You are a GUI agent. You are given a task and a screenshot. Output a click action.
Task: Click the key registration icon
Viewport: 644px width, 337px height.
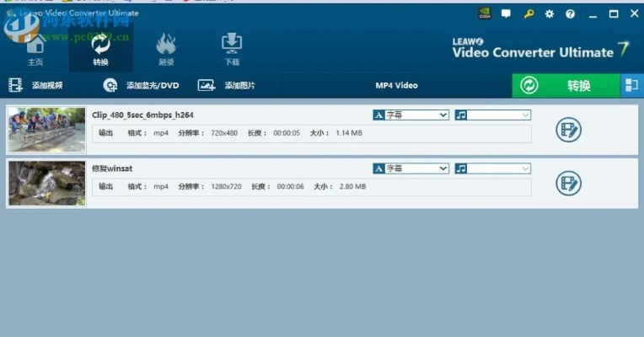click(529, 13)
